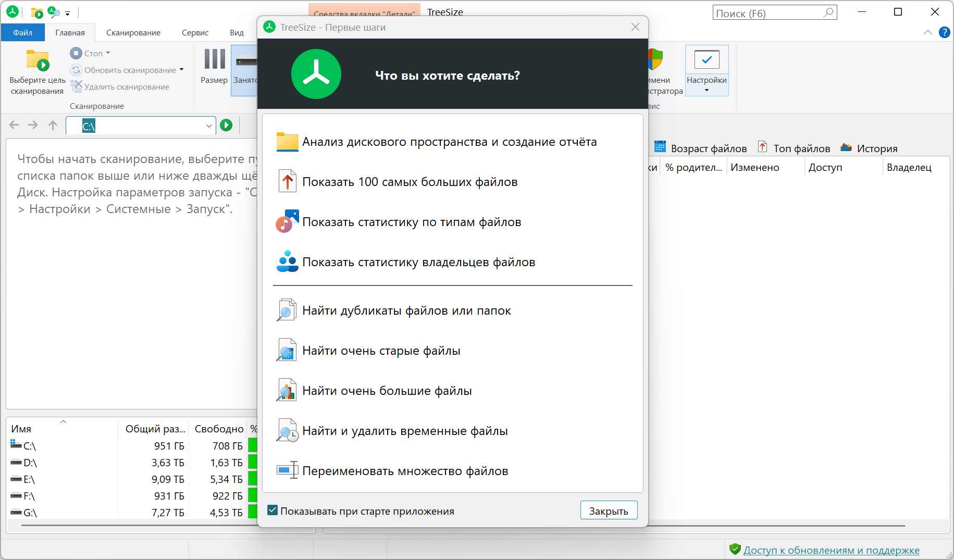
Task: Collapse the ribbon with the chevron
Action: pyautogui.click(x=928, y=32)
